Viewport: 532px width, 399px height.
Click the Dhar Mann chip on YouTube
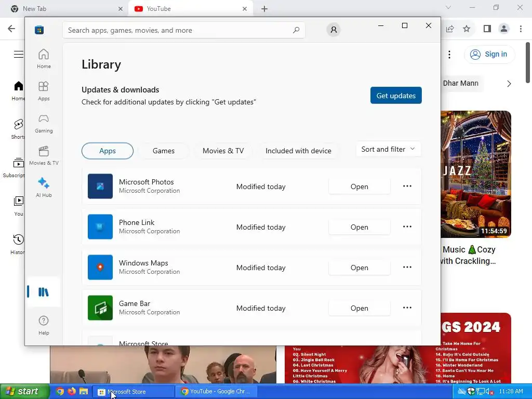pos(461,84)
